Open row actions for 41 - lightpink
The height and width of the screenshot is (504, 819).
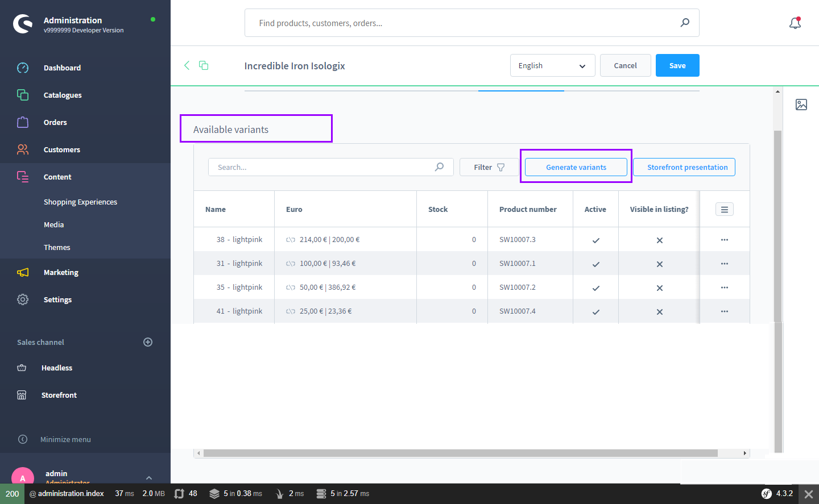pyautogui.click(x=725, y=311)
